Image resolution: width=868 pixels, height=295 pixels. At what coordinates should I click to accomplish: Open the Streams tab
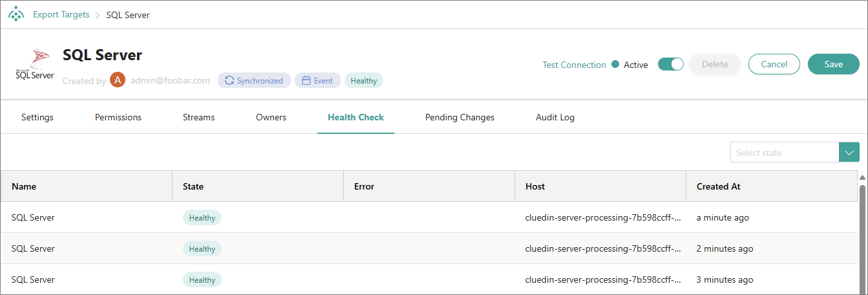click(199, 117)
